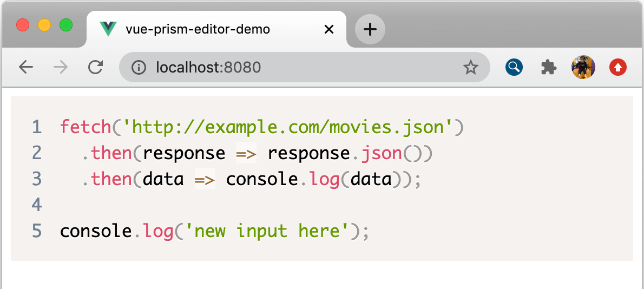Click the forward navigation arrow
This screenshot has height=289, width=644.
(61, 67)
